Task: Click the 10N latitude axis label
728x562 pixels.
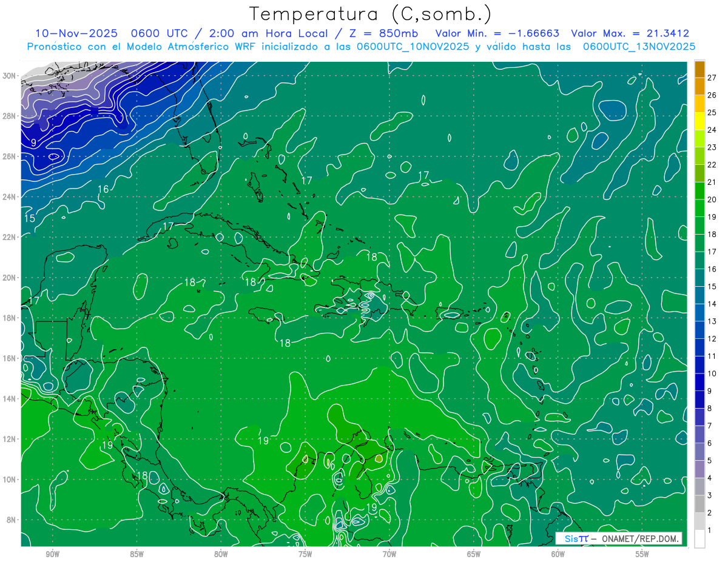Action: 10,479
